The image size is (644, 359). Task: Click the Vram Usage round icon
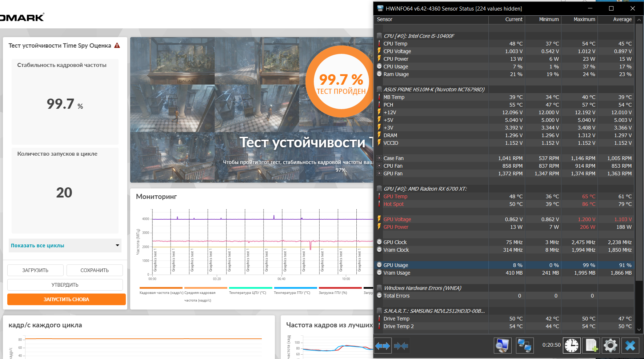379,273
